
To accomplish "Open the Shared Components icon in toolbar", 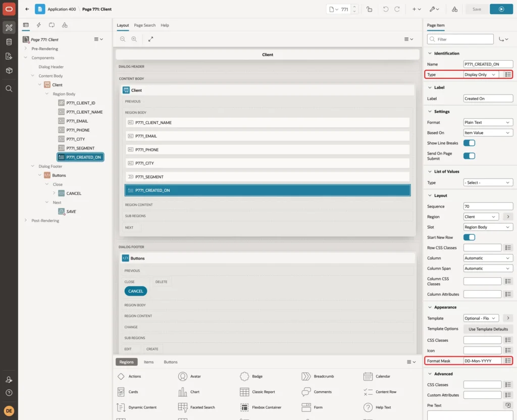I will 454,9.
